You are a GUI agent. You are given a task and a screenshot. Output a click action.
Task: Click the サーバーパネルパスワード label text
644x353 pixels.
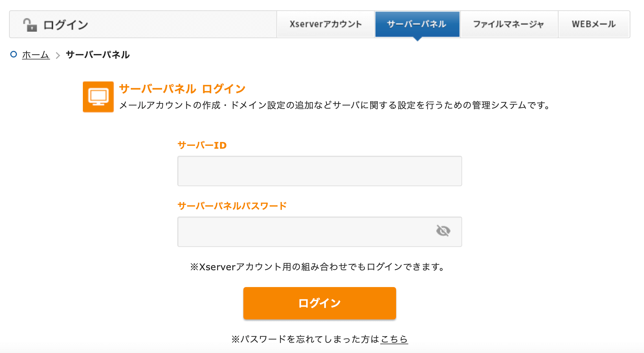point(232,206)
